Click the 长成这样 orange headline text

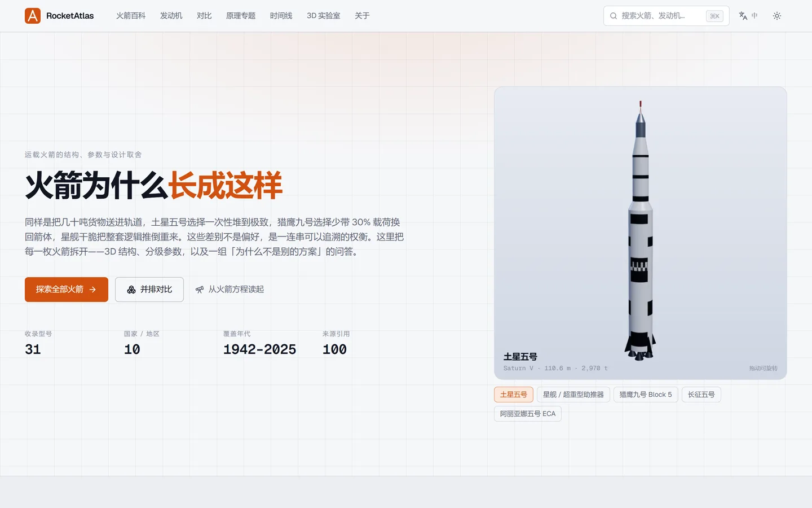click(226, 185)
